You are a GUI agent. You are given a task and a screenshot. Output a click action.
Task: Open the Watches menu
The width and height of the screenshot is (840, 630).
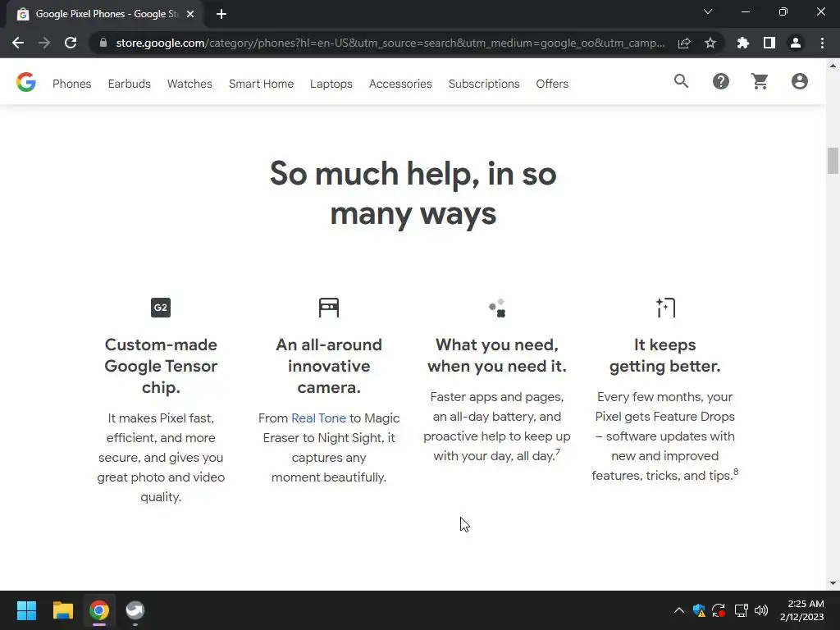pos(189,84)
